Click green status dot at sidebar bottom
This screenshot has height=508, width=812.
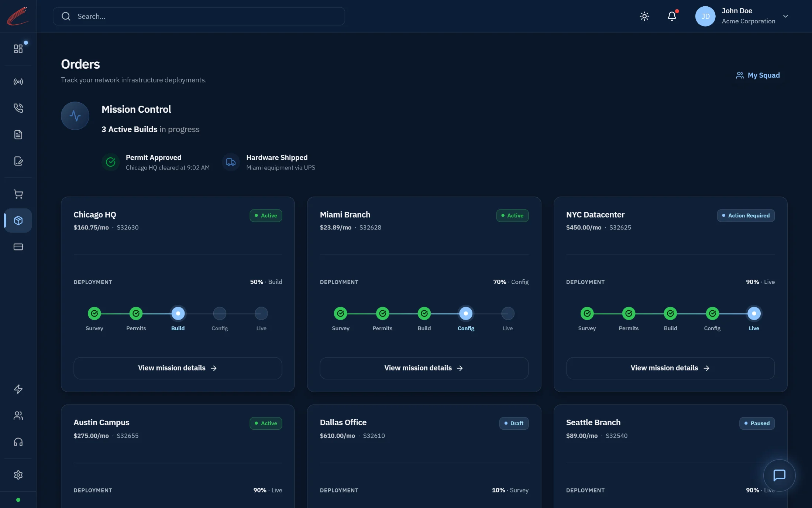tap(18, 500)
